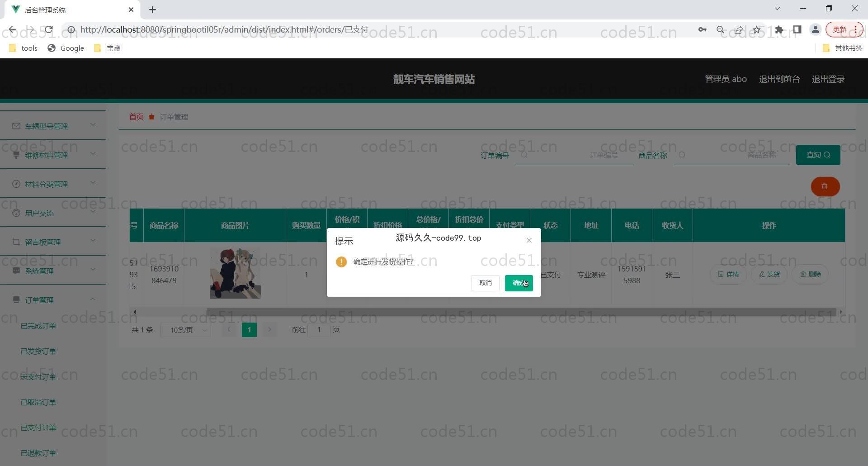Go to next page arrow in pagination

click(269, 330)
